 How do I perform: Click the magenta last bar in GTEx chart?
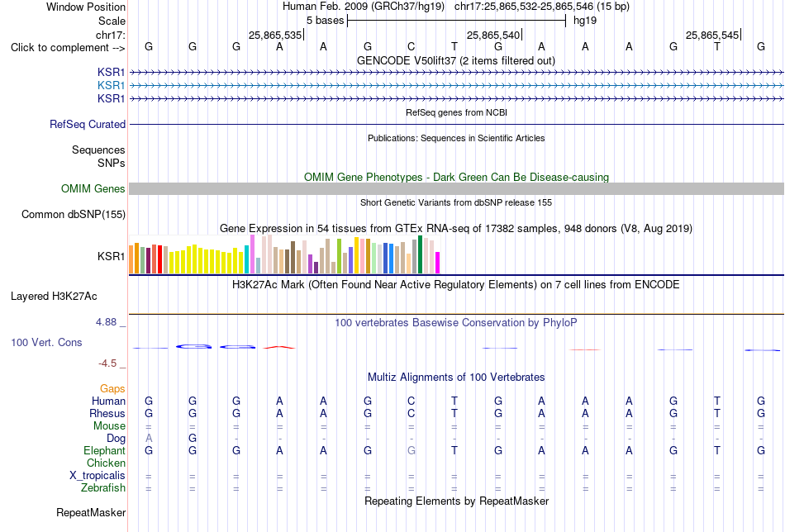[438, 263]
